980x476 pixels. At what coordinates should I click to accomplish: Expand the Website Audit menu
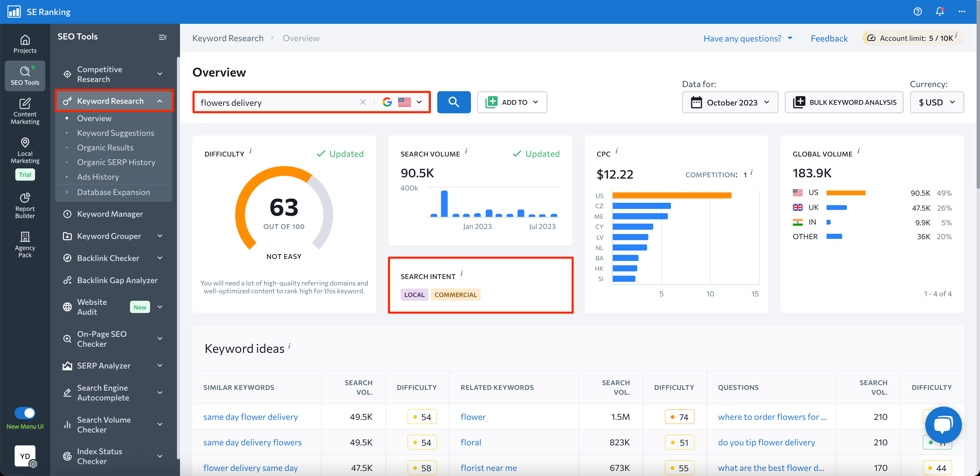click(160, 307)
